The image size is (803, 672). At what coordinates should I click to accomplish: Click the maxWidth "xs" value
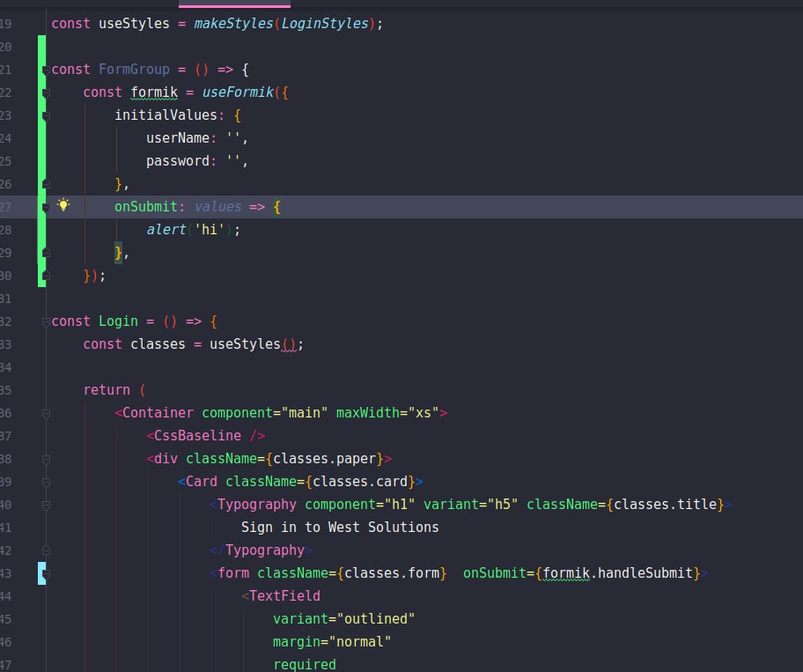424,413
